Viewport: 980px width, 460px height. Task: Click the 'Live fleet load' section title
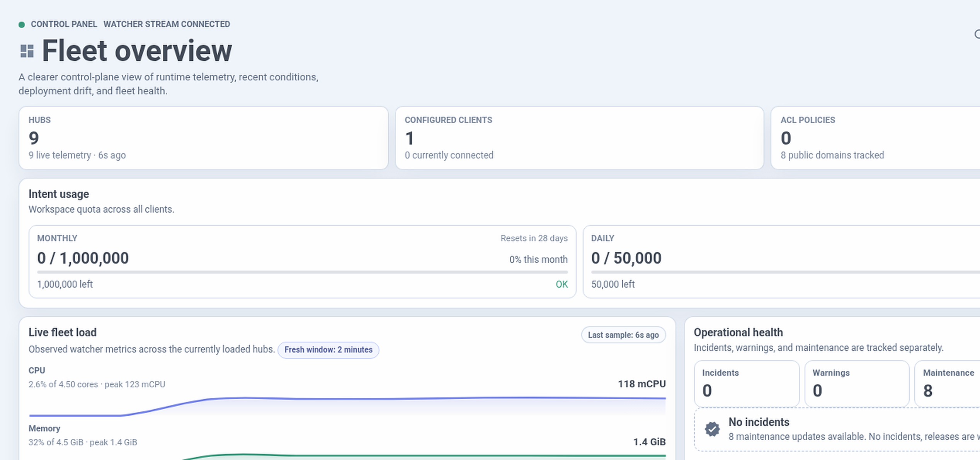click(63, 332)
